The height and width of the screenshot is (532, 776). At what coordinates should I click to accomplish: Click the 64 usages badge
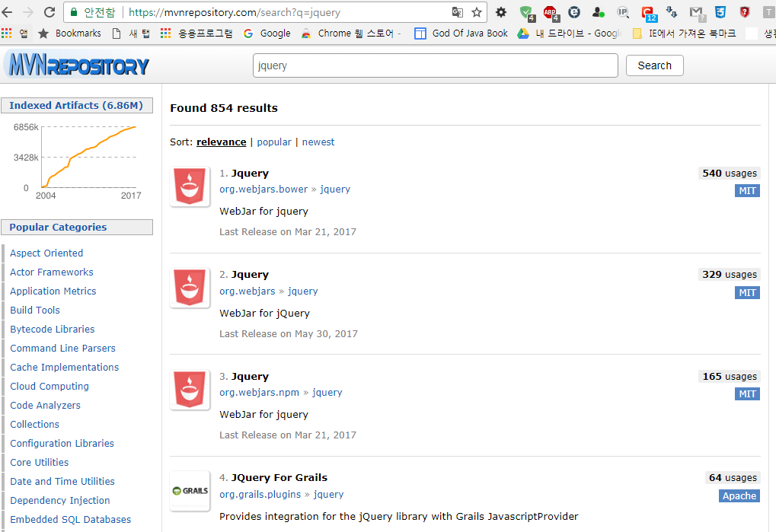pos(733,478)
